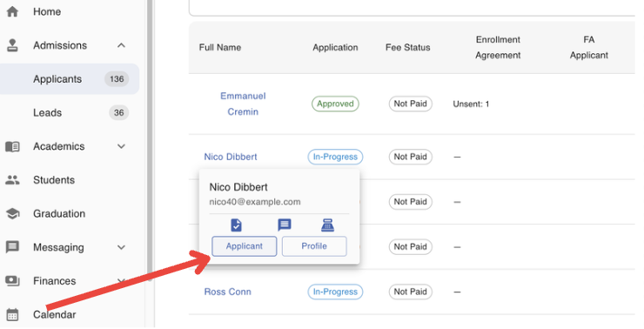The width and height of the screenshot is (644, 329).
Task: Click the Home house icon
Action: pyautogui.click(x=13, y=11)
